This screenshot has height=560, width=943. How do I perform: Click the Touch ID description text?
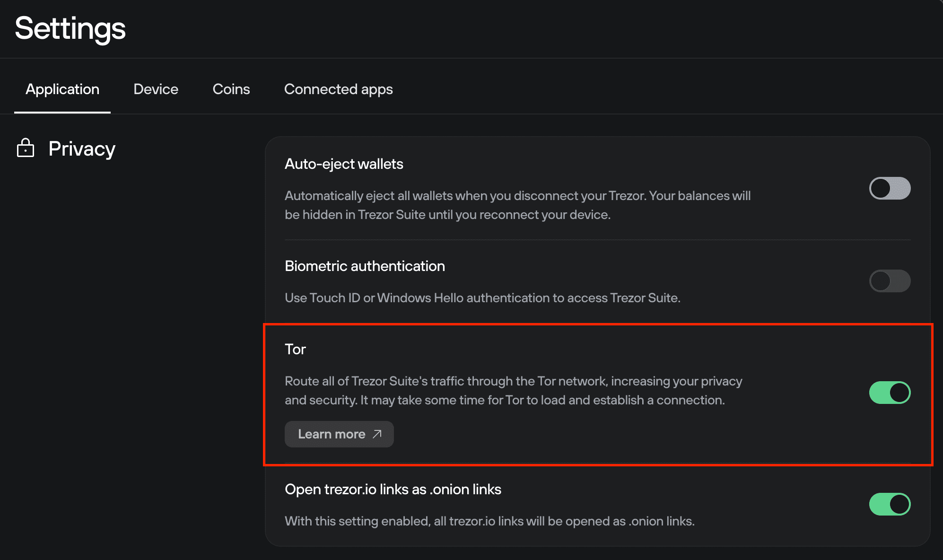482,298
